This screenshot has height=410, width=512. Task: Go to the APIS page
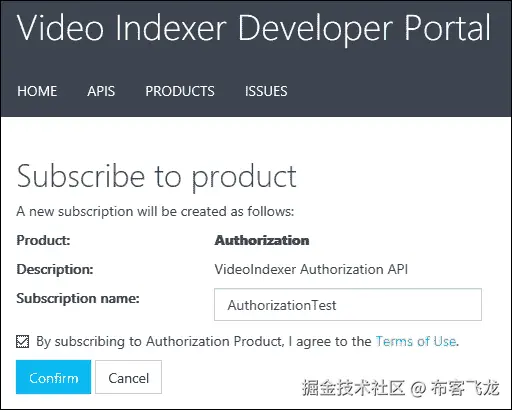[101, 91]
